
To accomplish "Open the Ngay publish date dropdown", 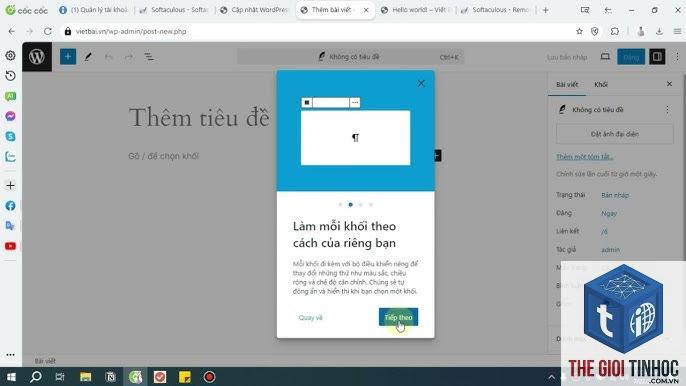I will click(x=609, y=214).
